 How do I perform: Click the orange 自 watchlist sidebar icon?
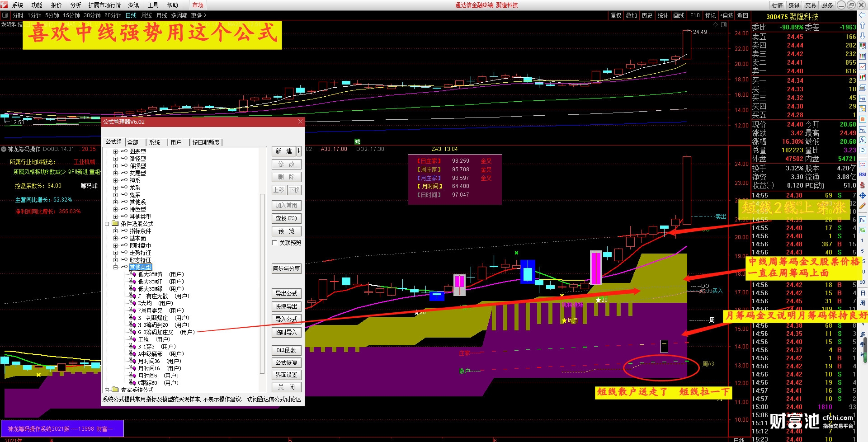pyautogui.click(x=863, y=119)
